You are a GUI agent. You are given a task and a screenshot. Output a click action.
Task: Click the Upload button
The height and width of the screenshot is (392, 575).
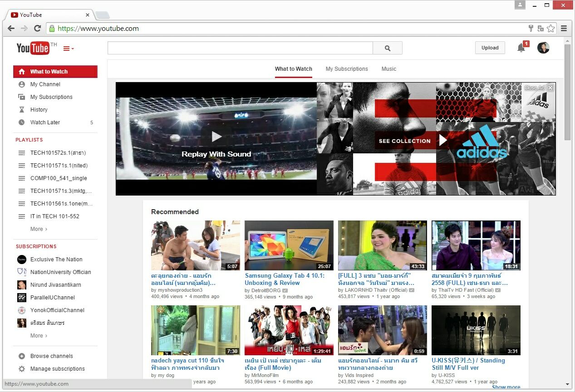pyautogui.click(x=490, y=48)
